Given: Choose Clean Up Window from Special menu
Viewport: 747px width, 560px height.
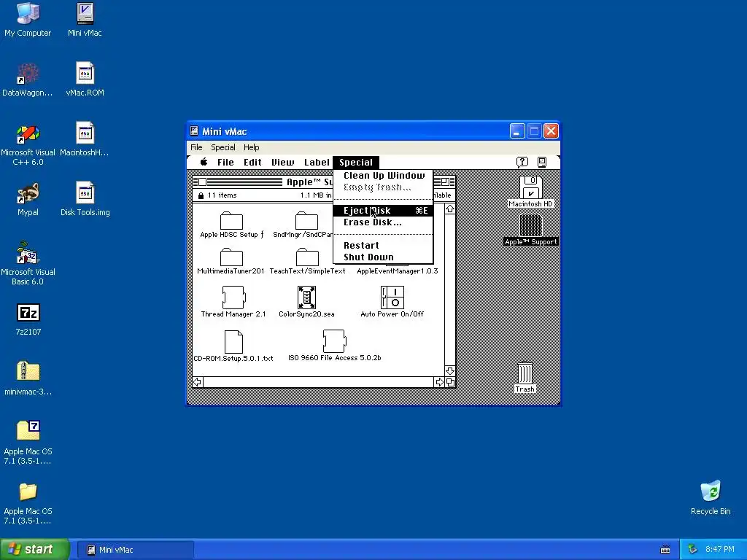Looking at the screenshot, I should 384,176.
